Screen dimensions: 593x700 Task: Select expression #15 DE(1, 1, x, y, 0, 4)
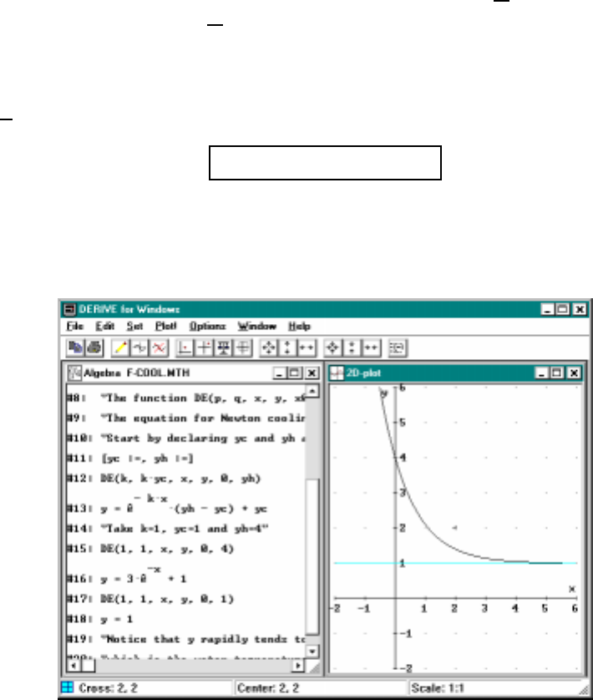pyautogui.click(x=150, y=549)
